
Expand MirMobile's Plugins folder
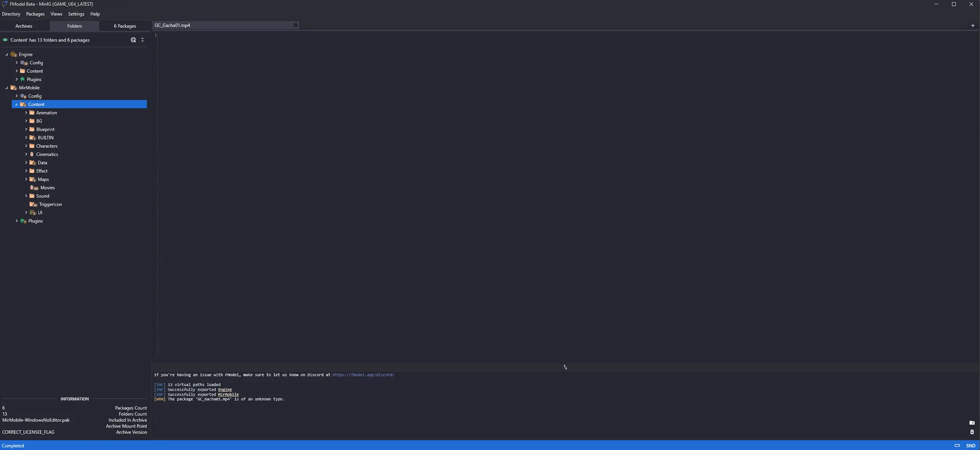click(16, 221)
